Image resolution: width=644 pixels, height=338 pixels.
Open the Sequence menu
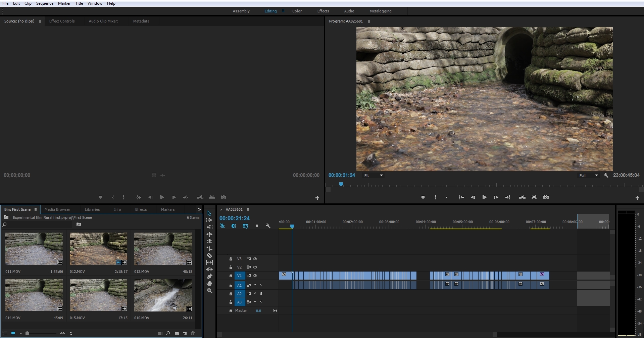coord(45,3)
